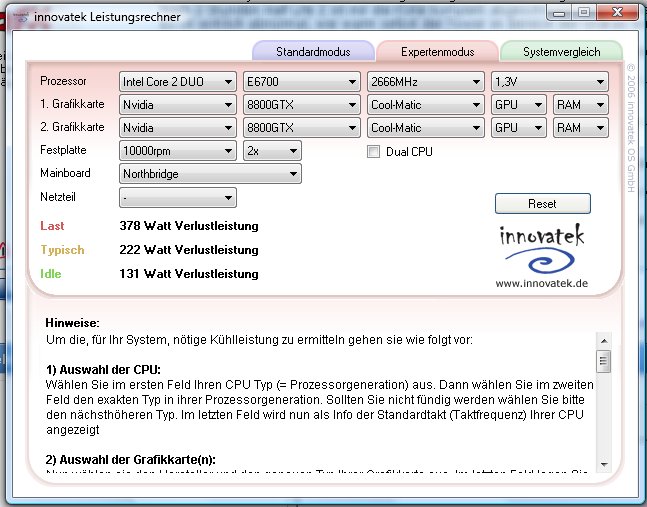Close the innovatek Leistungsrechner window
Screen dimensions: 647x507
(617, 14)
